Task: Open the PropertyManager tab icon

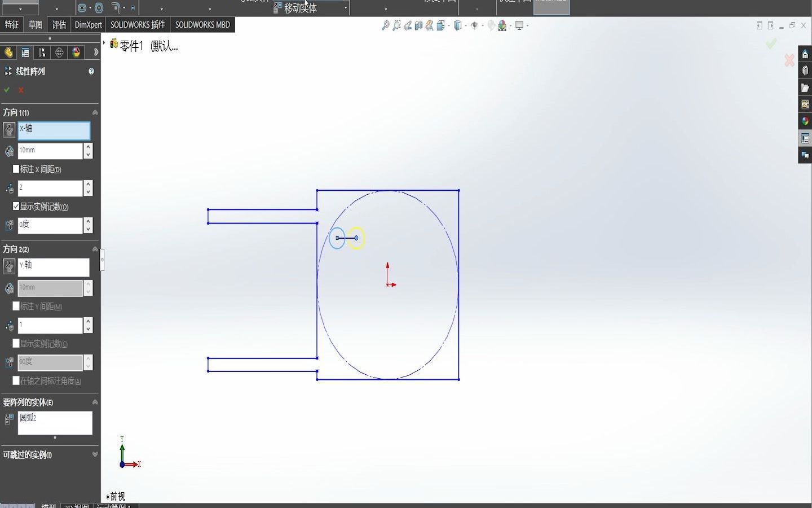Action: click(x=25, y=52)
